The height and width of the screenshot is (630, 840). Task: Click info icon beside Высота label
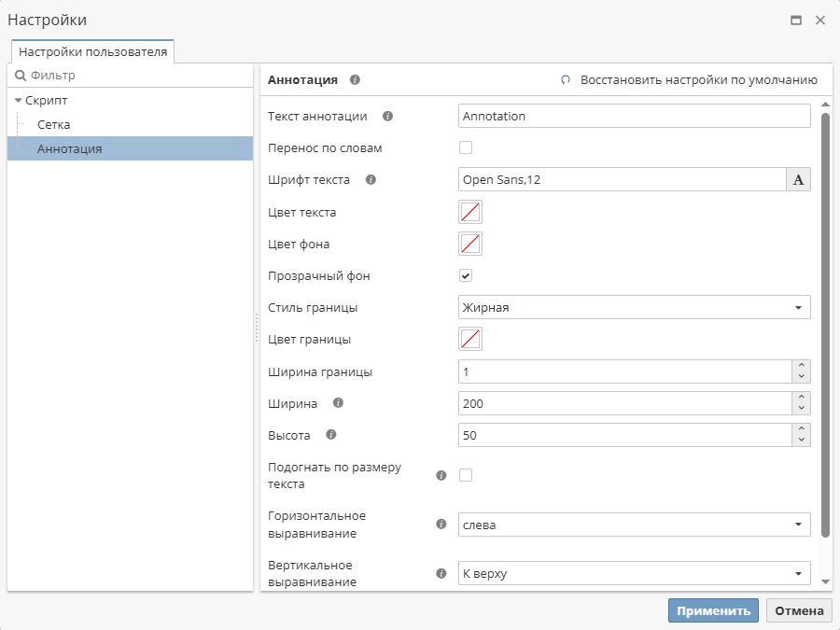click(330, 435)
